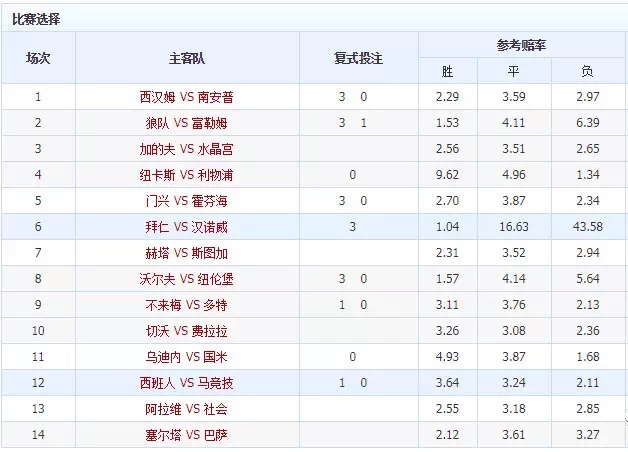
Task: Click 场次 column header
Action: click(x=38, y=58)
